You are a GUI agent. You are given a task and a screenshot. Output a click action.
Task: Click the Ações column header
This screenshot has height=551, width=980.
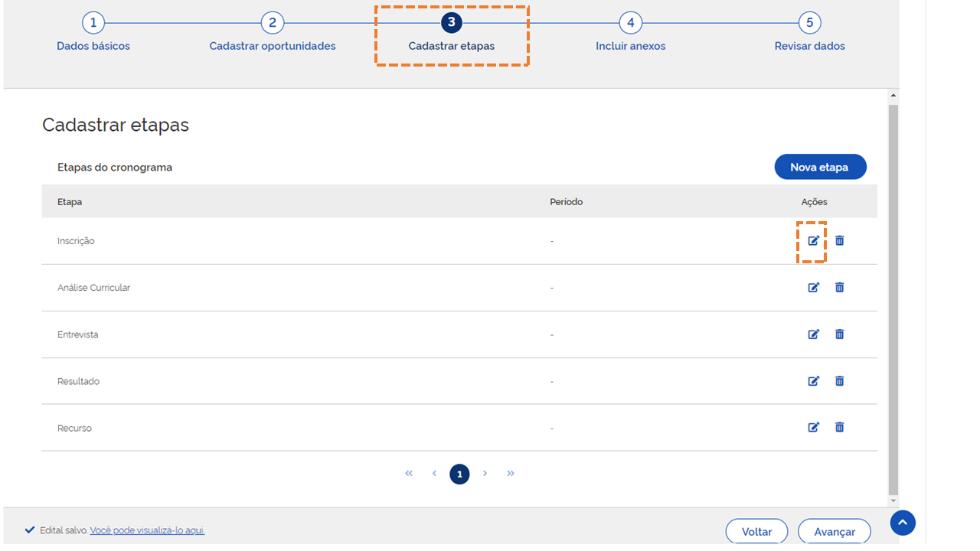[x=814, y=202]
